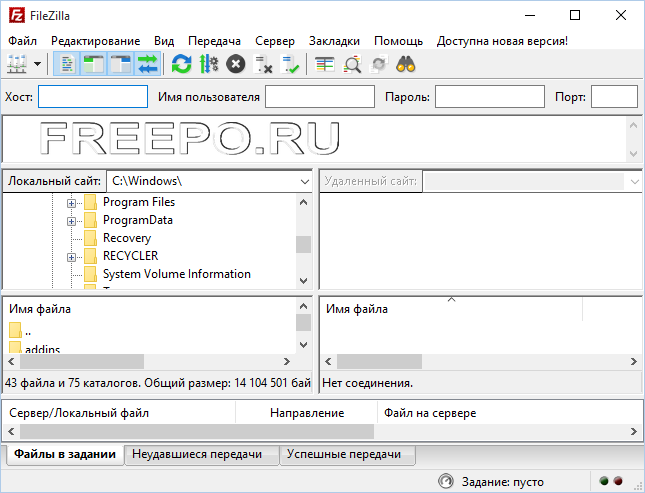Open Site Manager dropdown arrow
This screenshot has height=493, width=645.
point(37,64)
